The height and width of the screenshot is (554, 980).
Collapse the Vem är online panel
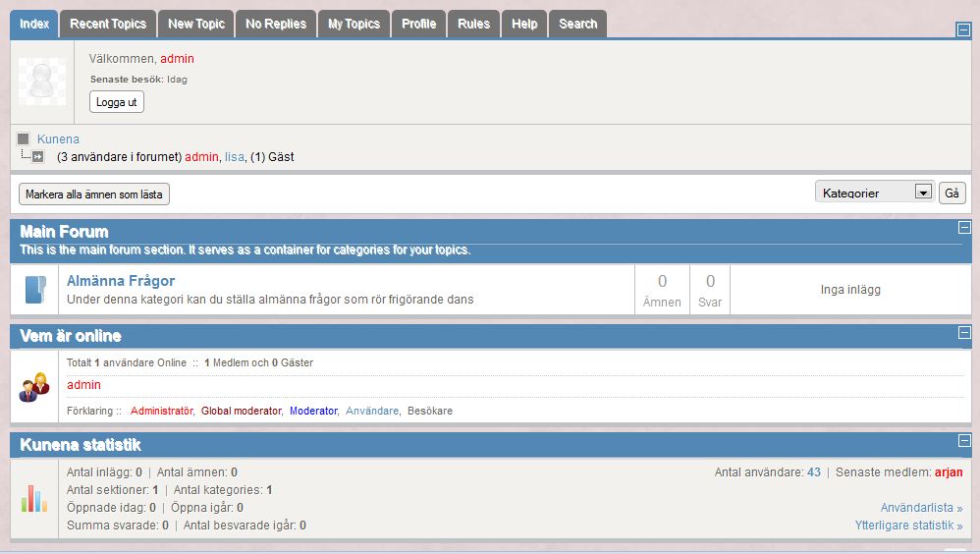coord(963,333)
